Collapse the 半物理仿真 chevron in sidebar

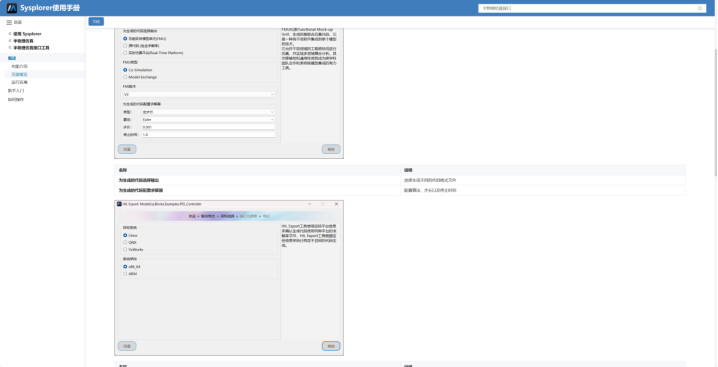[10, 41]
